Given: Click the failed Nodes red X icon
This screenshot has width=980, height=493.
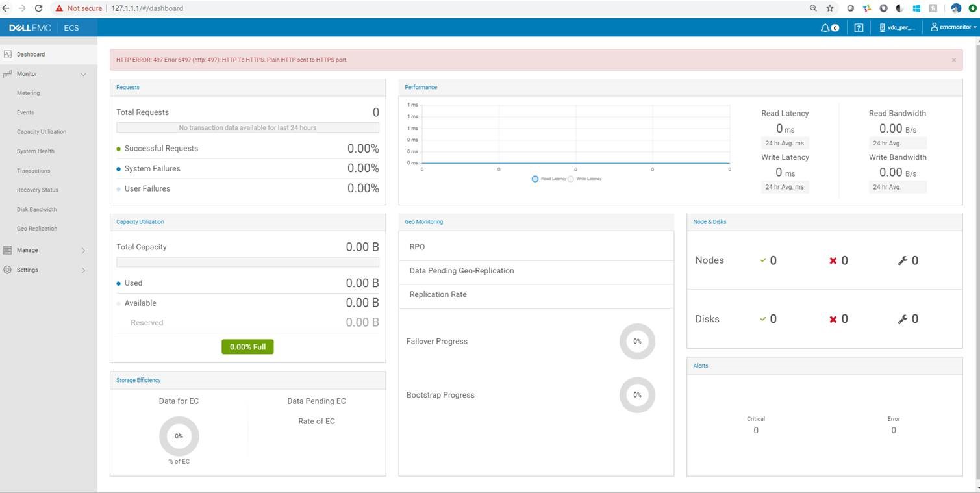Looking at the screenshot, I should (x=833, y=260).
